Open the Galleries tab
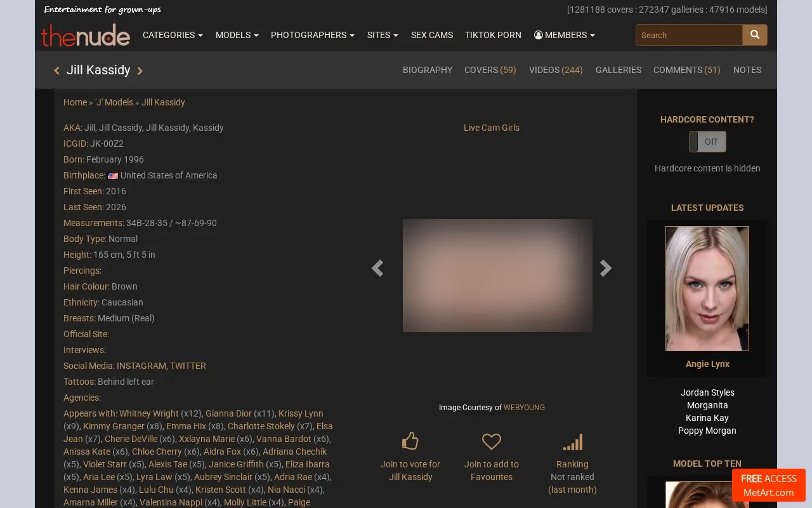Screen dimensions: 812x508 [619, 70]
